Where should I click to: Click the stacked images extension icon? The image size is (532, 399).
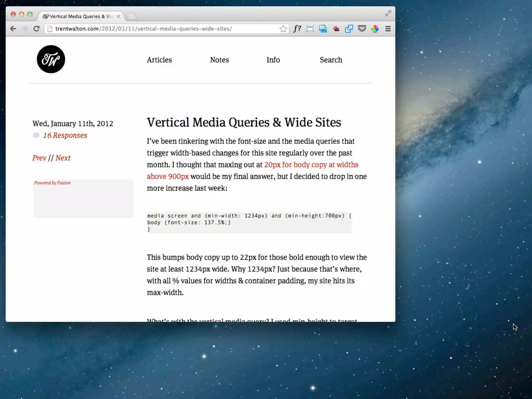pos(323,29)
